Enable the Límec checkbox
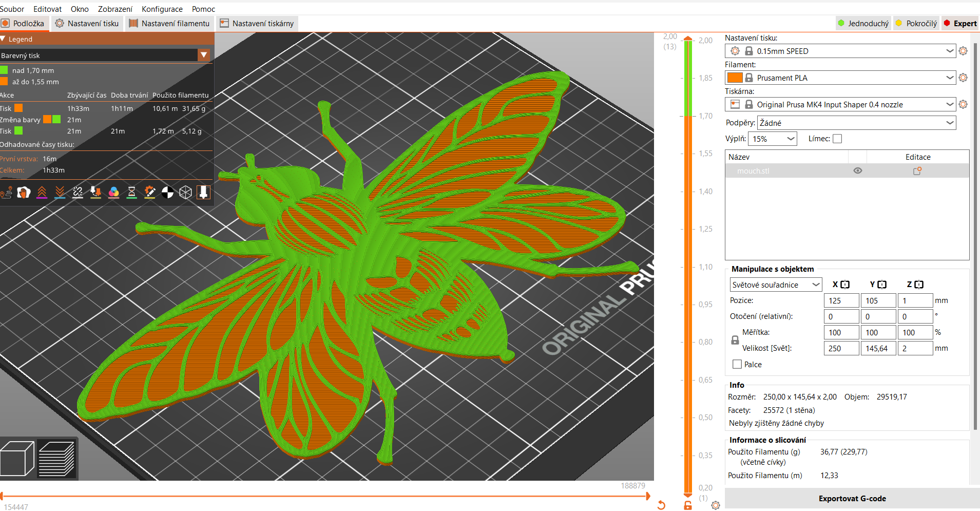Image resolution: width=980 pixels, height=511 pixels. click(837, 139)
